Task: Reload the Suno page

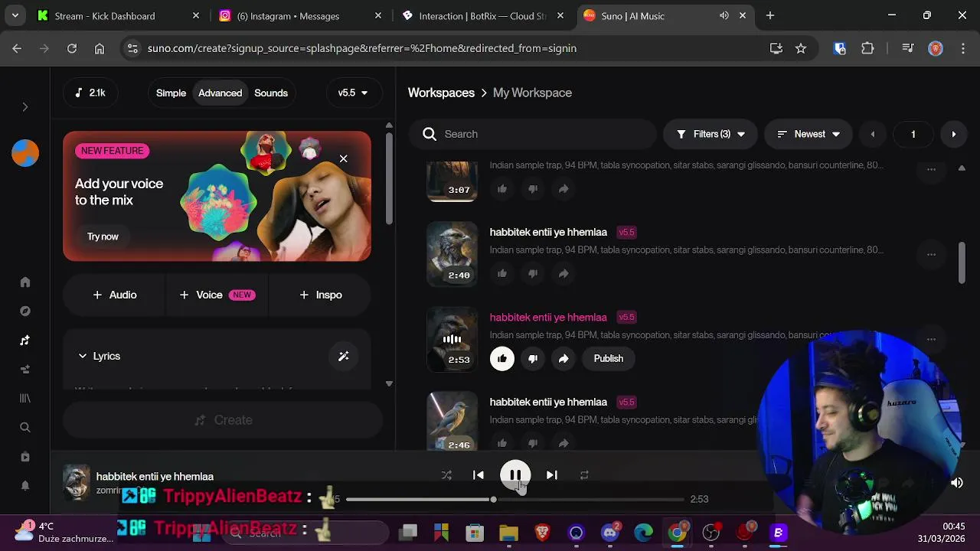Action: (71, 48)
